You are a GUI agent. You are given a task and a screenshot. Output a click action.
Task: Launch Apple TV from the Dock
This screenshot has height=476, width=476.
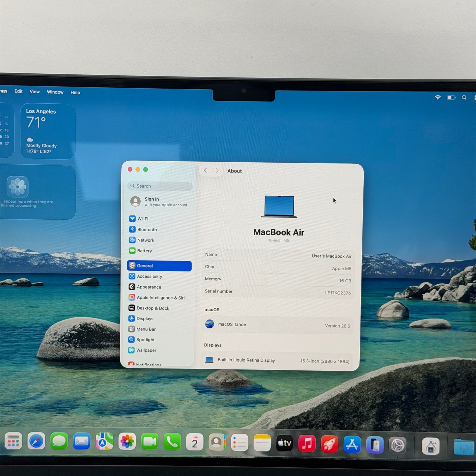(x=284, y=443)
